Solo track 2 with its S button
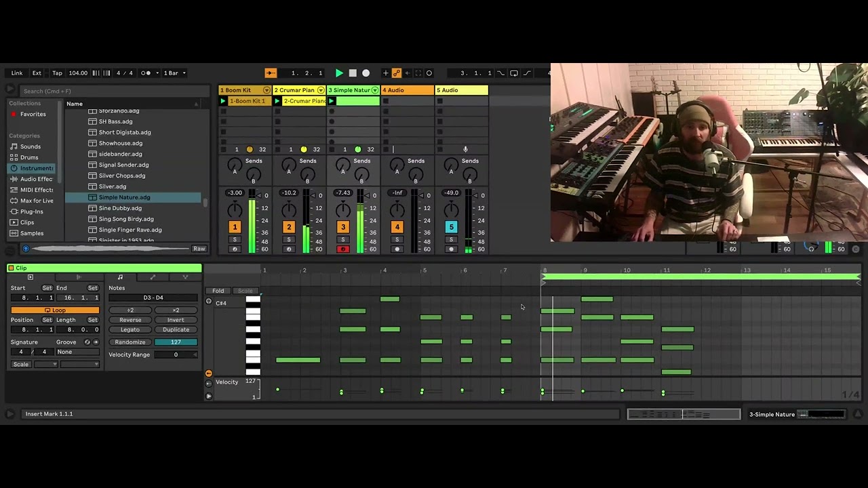 coord(289,240)
